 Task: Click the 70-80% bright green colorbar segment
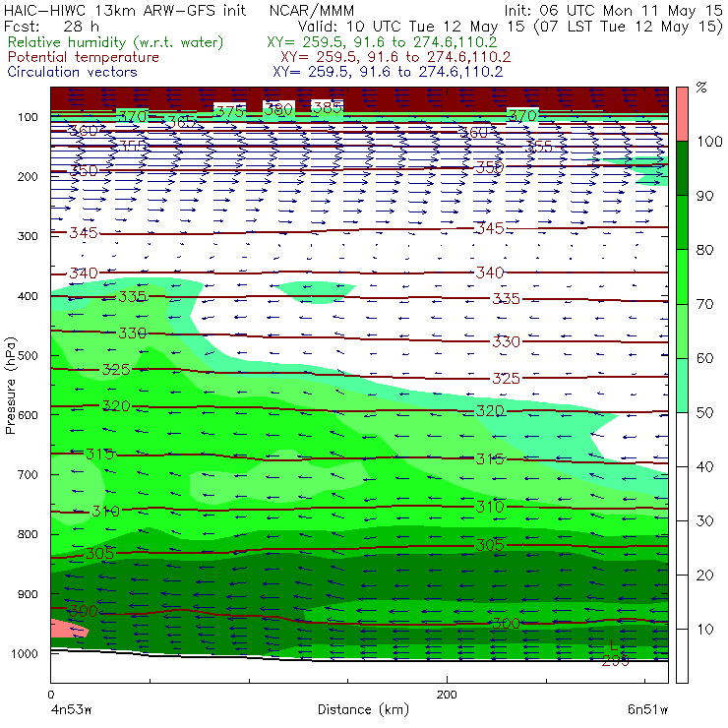click(x=682, y=276)
